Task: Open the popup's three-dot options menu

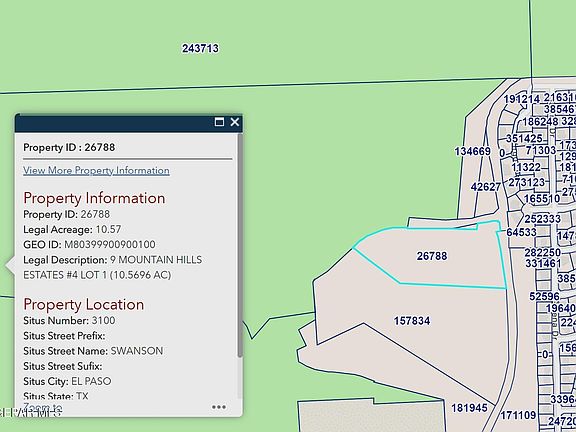Action: tap(219, 407)
